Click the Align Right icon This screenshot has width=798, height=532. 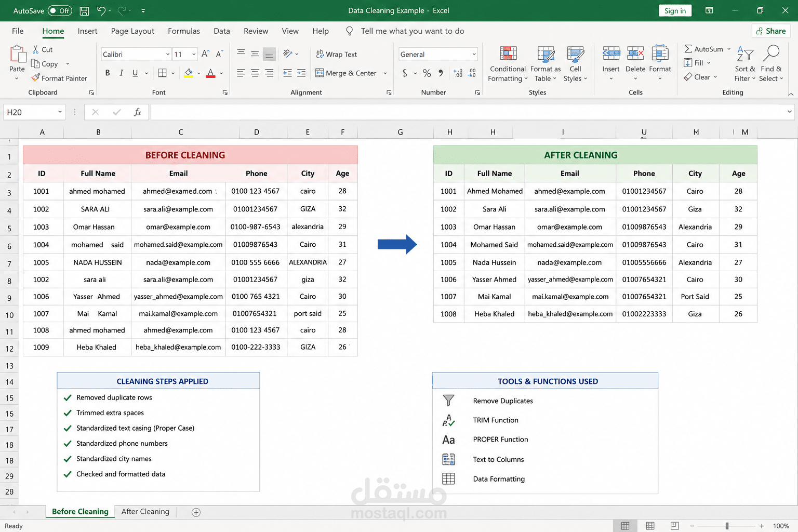269,73
